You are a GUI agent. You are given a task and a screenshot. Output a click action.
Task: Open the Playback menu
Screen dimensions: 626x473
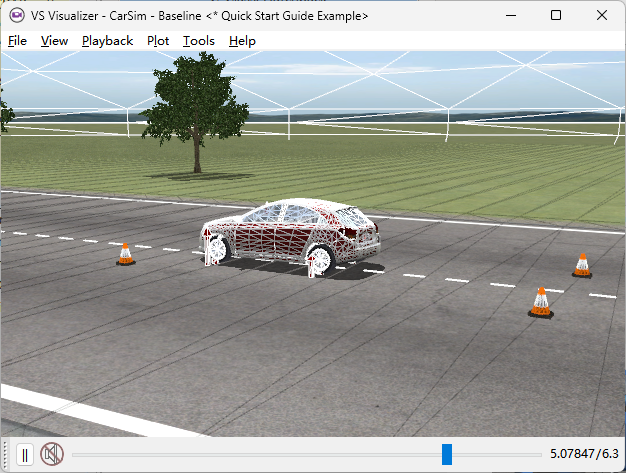107,41
